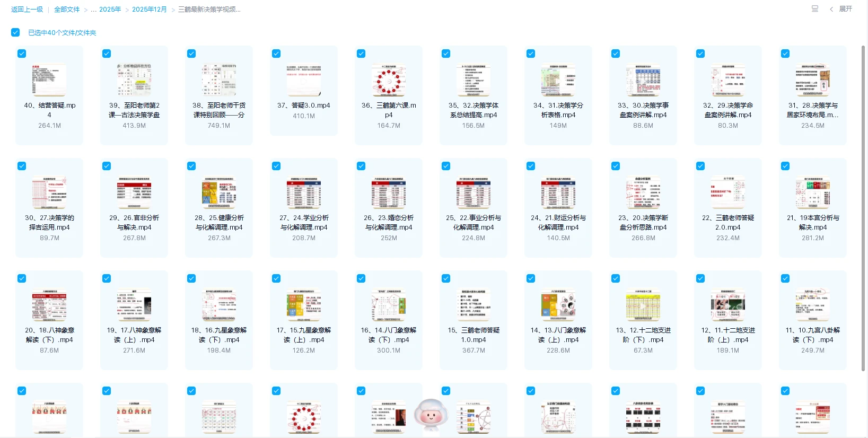Image resolution: width=868 pixels, height=438 pixels.
Task: Click the 28、25.健康分析与化解调理.mp4 thumbnail
Action: 219,192
